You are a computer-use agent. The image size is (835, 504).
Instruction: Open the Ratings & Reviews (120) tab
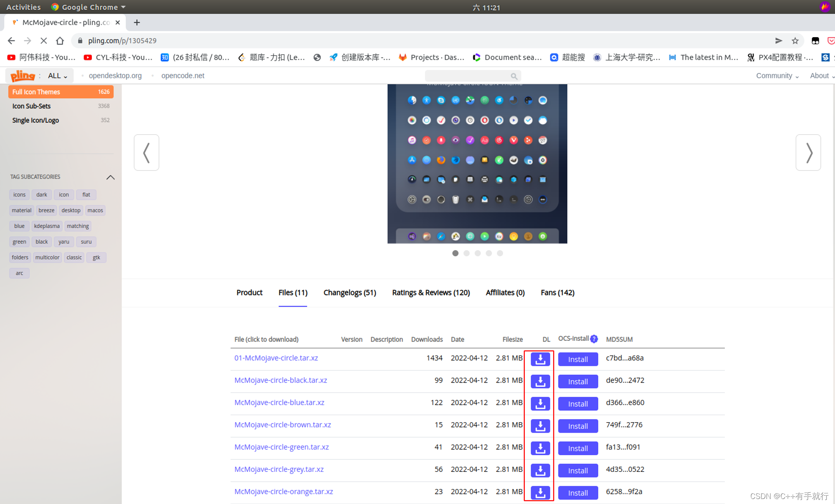point(431,292)
